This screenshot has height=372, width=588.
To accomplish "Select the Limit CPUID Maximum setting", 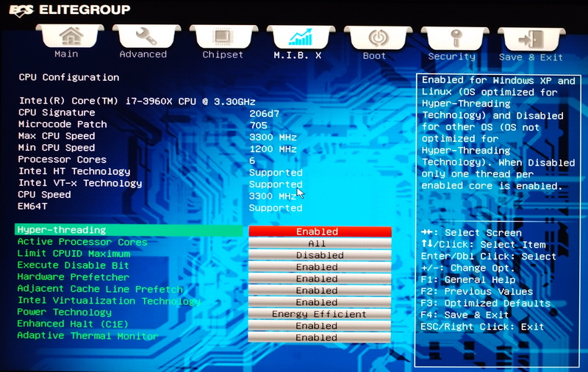I will pyautogui.click(x=73, y=254).
